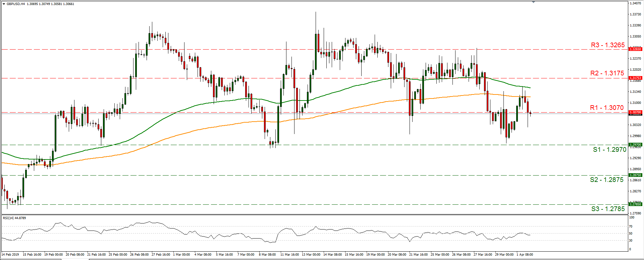Screen dimensions: 644x260
Task: Click the 1.32020 price scale value
Action: (x=636, y=70)
